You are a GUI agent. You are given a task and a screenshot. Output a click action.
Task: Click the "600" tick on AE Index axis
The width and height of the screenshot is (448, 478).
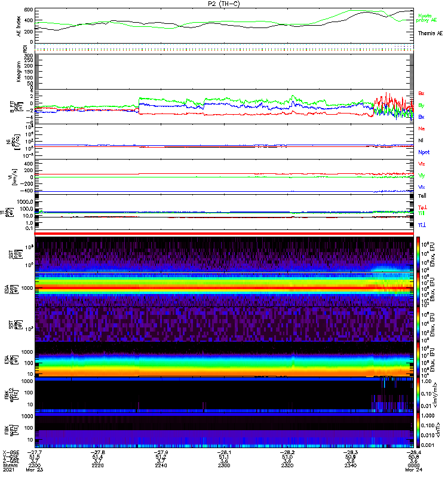[x=28, y=10]
